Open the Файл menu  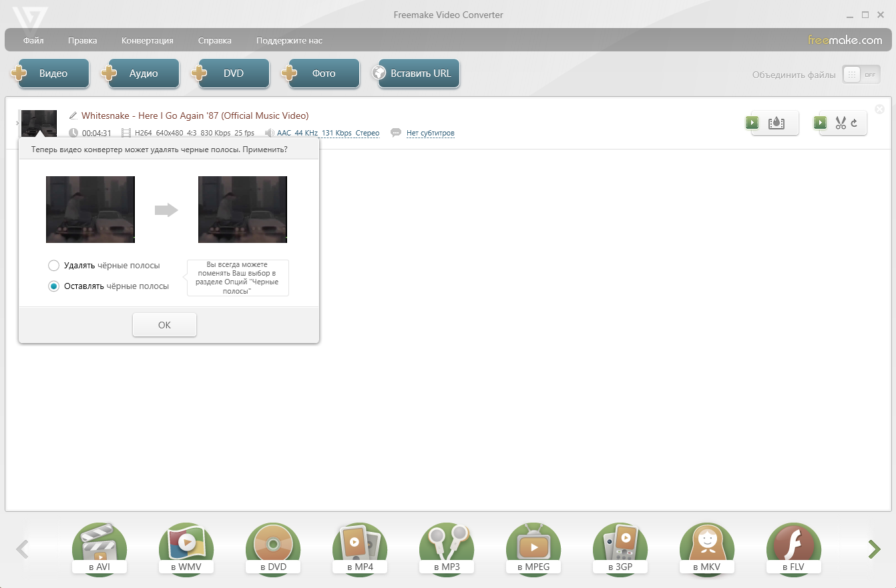click(x=33, y=41)
